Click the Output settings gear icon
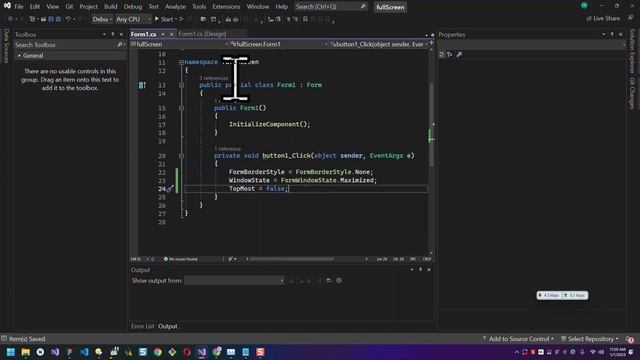 [x=339, y=280]
